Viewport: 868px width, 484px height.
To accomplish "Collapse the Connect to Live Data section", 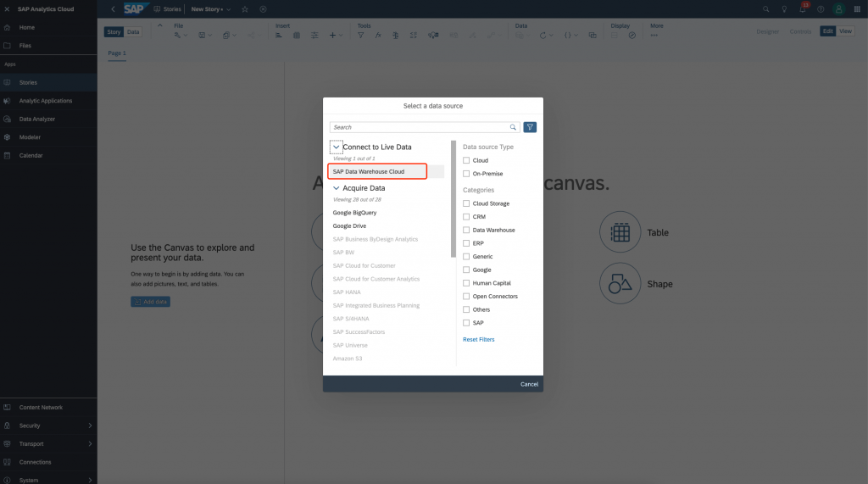I will [336, 147].
